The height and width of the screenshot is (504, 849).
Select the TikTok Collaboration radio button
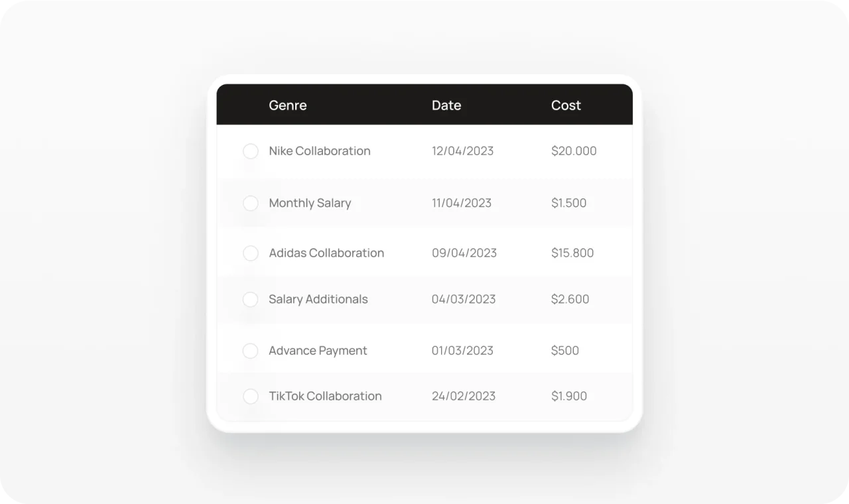251,397
